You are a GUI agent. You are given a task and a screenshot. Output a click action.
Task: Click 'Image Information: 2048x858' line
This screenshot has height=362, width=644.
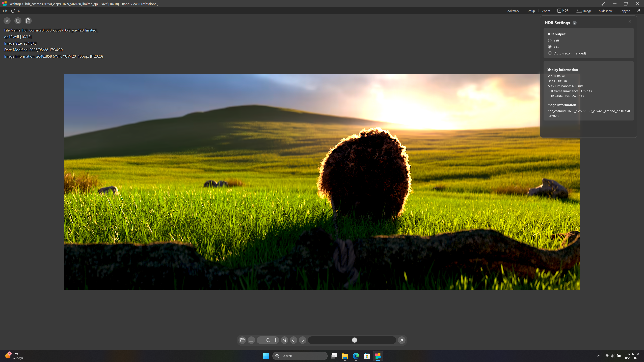coord(53,56)
